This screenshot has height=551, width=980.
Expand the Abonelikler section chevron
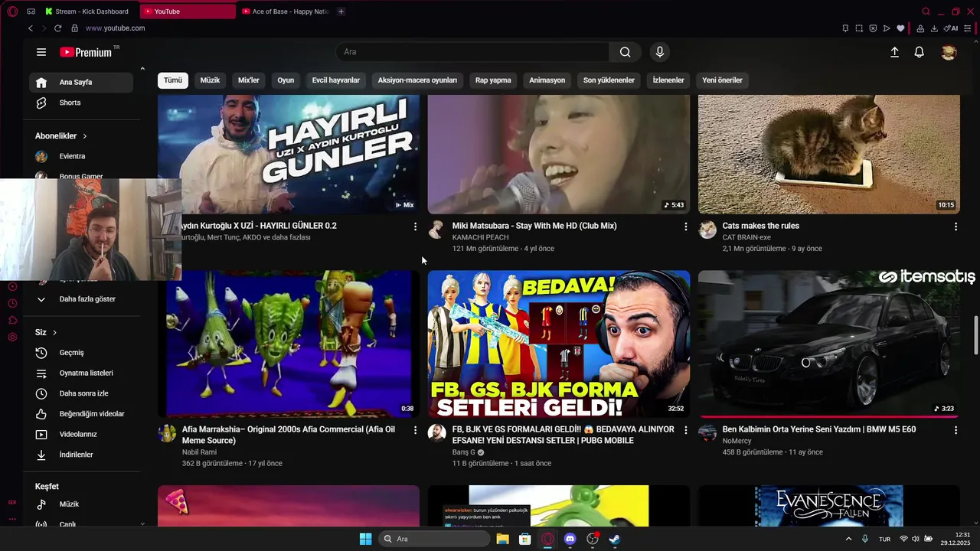coord(84,136)
